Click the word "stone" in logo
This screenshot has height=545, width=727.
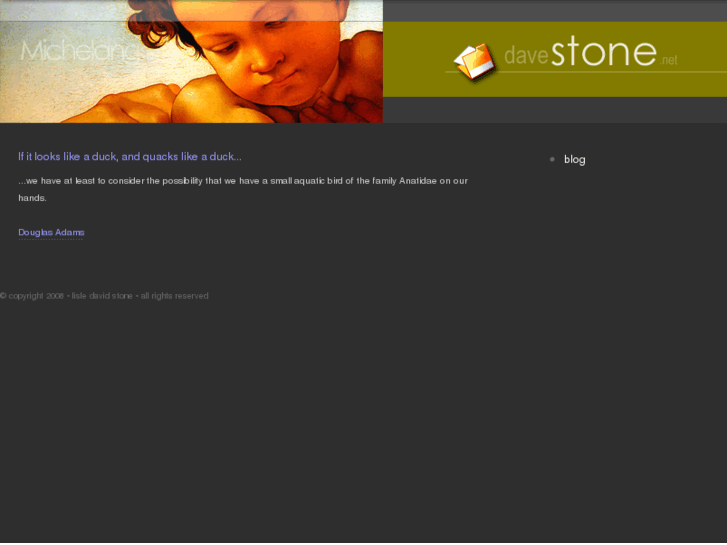coord(604,51)
